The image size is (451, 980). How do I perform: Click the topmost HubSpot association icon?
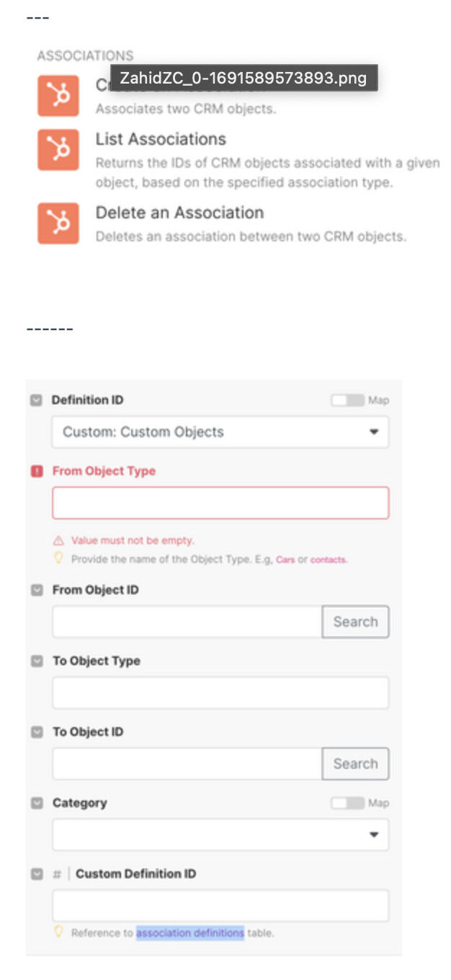pos(58,96)
